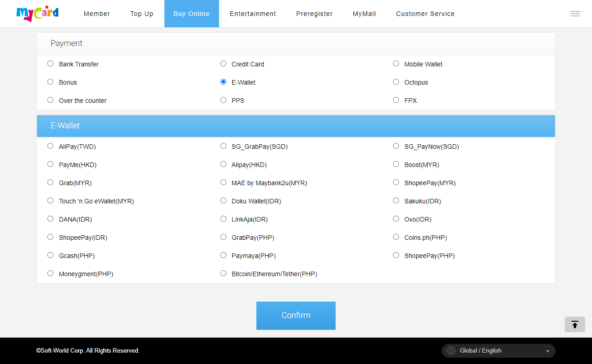Viewport: 592px width, 364px height.
Task: Choose ShopeePay(MYR) e-wallet
Action: (396, 182)
